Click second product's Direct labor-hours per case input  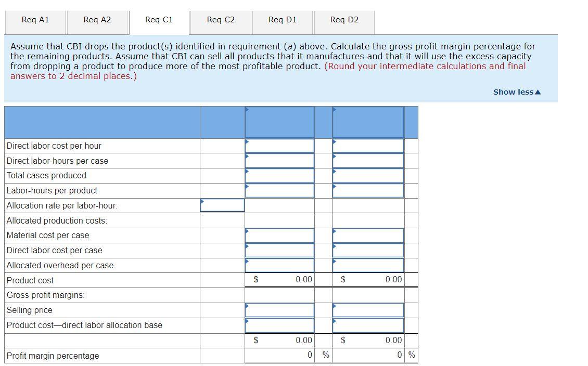tap(368, 160)
